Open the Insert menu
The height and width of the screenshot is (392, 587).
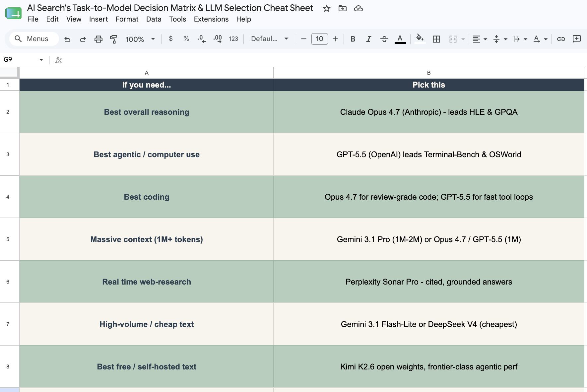98,19
